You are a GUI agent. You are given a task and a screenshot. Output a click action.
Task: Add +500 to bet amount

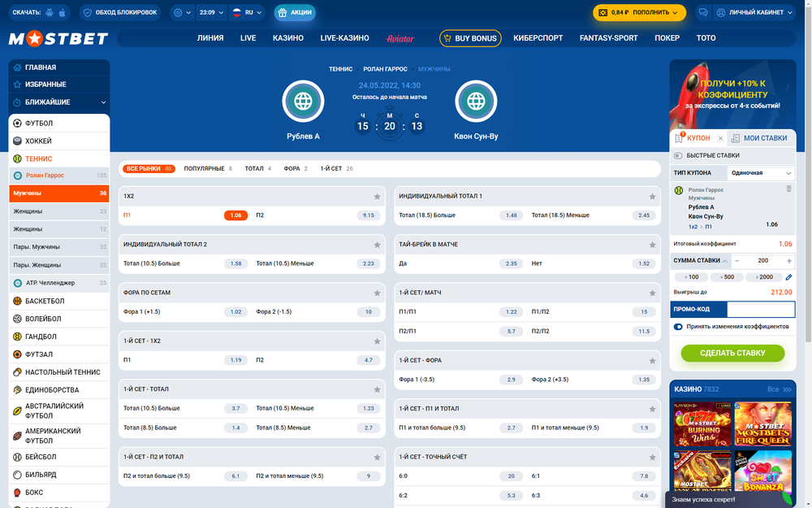pos(727,277)
